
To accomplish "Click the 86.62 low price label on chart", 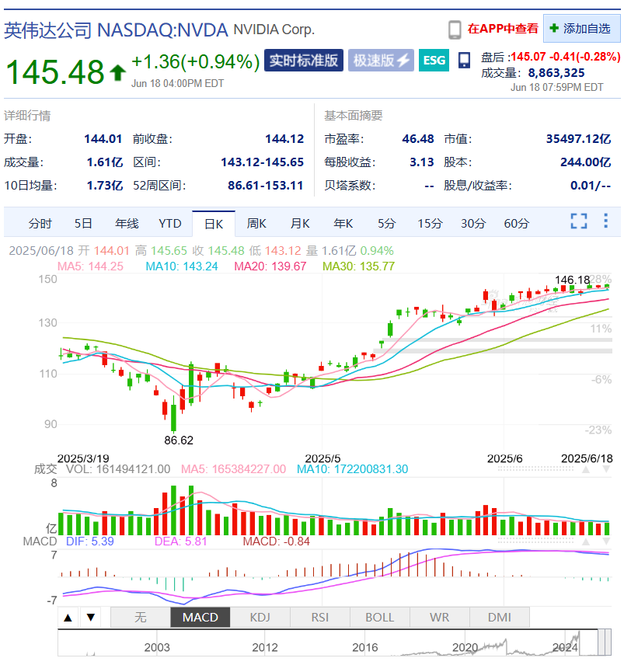I will click(x=179, y=440).
